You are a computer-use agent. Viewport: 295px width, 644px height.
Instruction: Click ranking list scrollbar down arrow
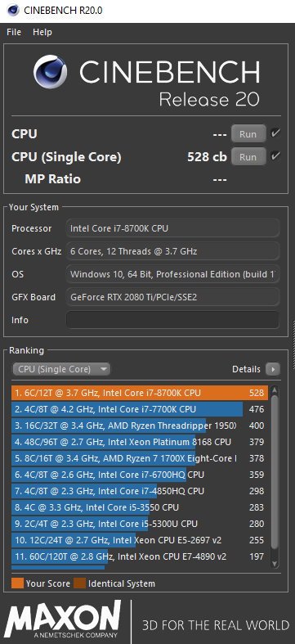[275, 564]
